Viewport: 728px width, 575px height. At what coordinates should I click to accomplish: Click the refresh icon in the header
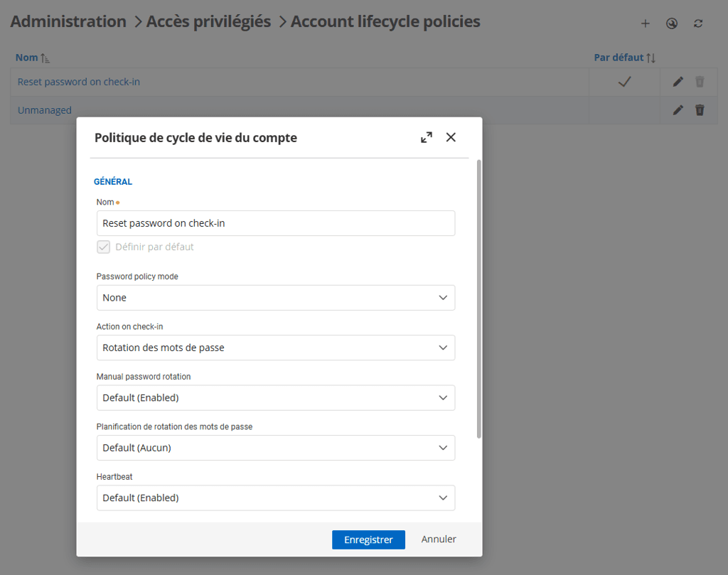click(698, 23)
